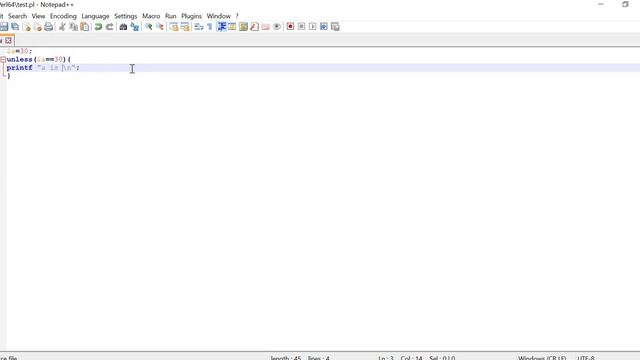Click the 'printf' keyword on line 3
640x360 pixels.
coord(20,68)
